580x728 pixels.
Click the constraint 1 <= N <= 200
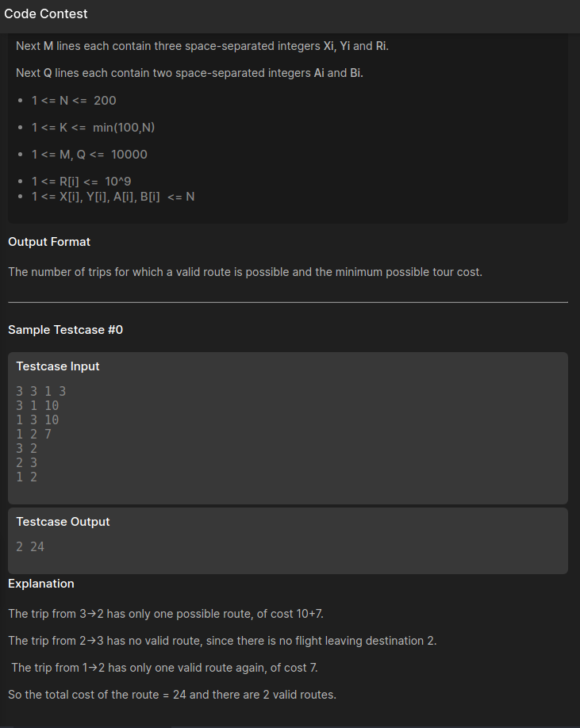(74, 101)
